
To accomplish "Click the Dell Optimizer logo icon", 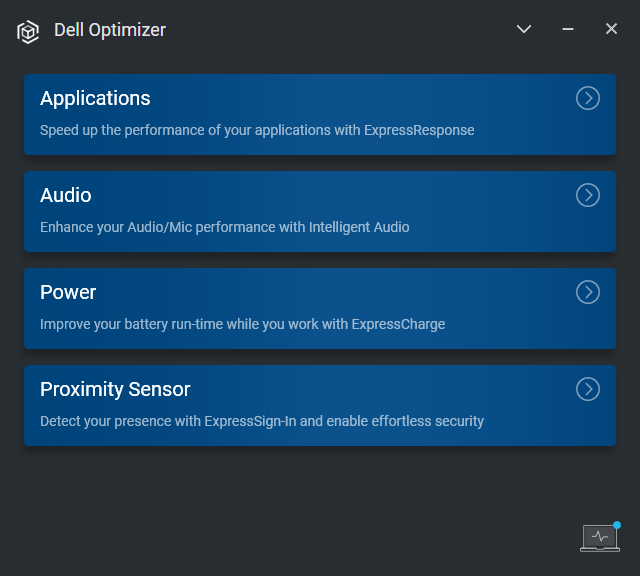I will [x=28, y=31].
